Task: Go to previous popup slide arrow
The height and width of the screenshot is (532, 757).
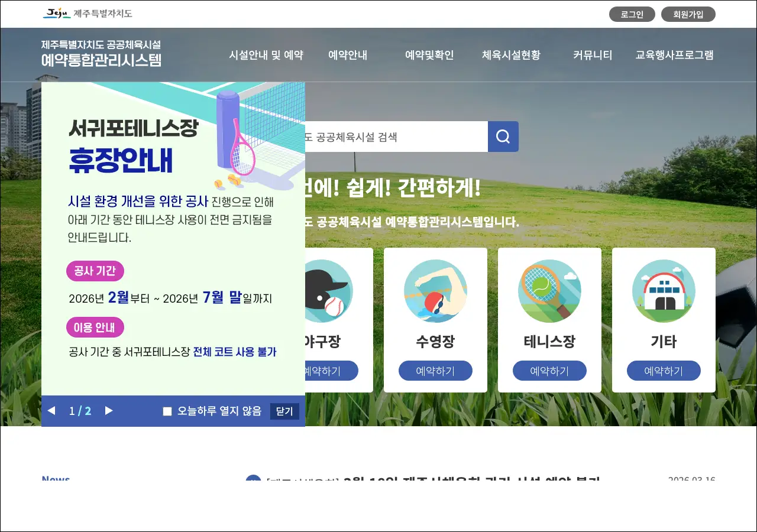Action: [51, 411]
